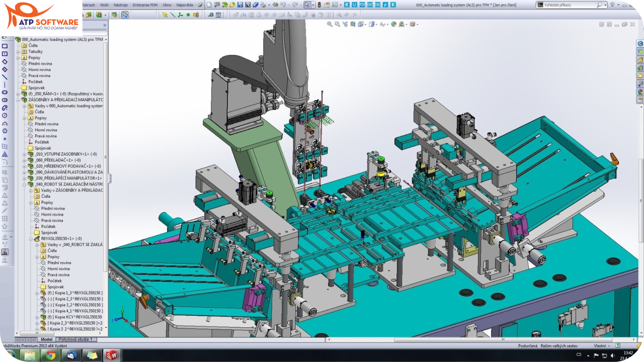Image resolution: width=644 pixels, height=362 pixels.
Task: Click the Save icon on toolbar
Action: (x=240, y=4)
